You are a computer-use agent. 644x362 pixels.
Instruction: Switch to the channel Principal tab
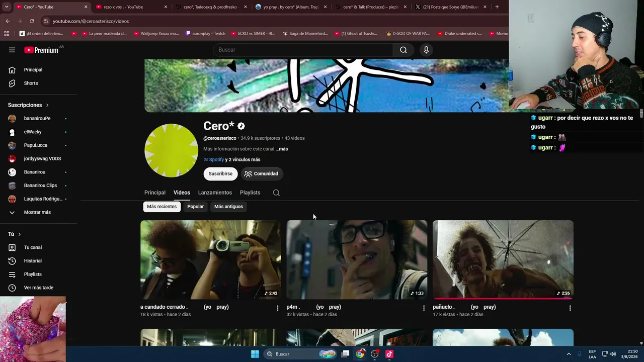tap(155, 193)
